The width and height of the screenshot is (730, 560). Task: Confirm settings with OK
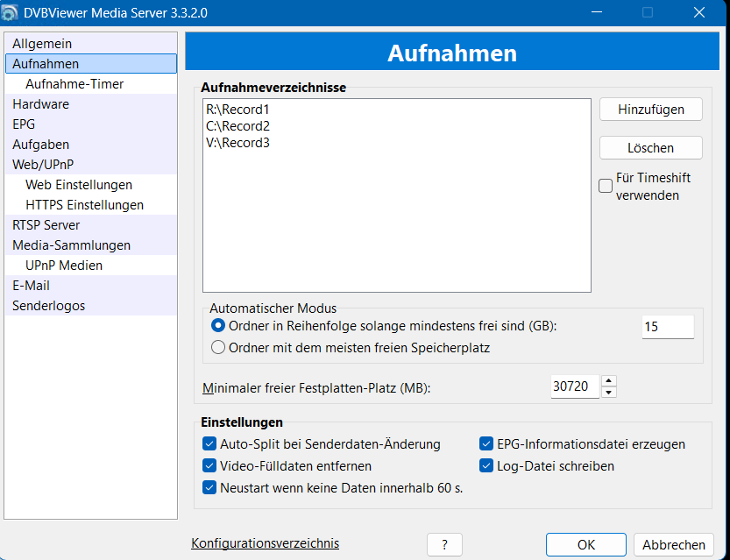[x=586, y=544]
